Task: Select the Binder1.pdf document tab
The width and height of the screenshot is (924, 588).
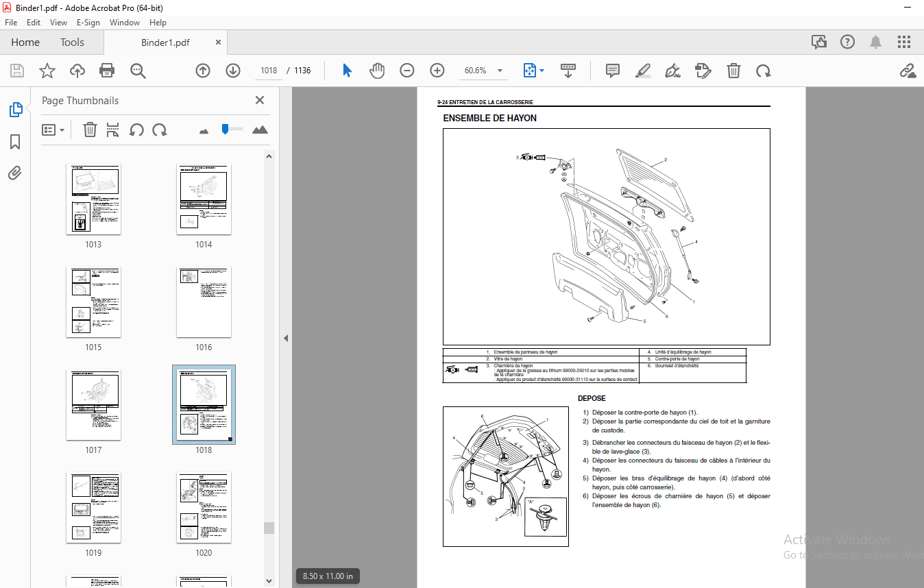Action: pyautogui.click(x=165, y=42)
